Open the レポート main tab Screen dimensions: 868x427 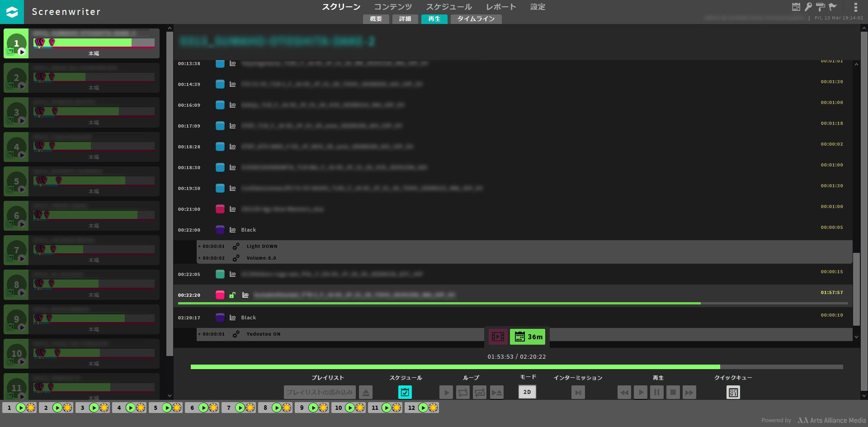(x=501, y=7)
